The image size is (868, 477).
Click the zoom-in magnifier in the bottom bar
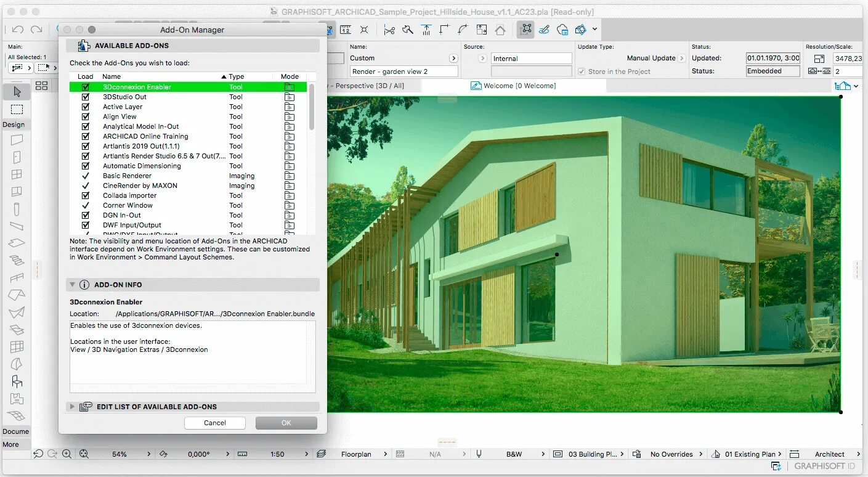click(67, 454)
